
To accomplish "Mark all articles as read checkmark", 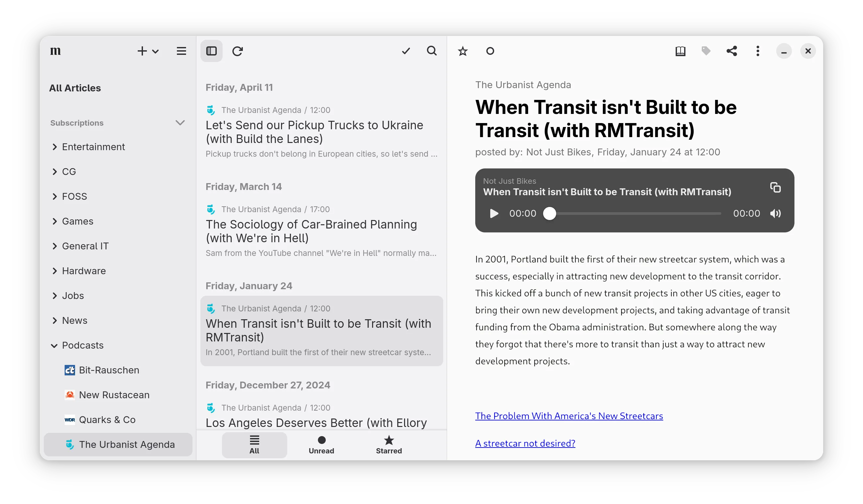I will click(406, 51).
